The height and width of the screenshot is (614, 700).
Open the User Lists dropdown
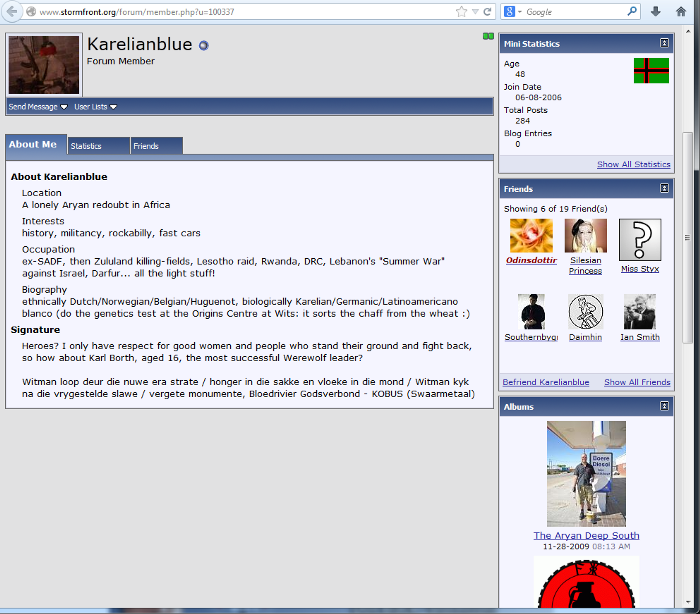[x=95, y=107]
